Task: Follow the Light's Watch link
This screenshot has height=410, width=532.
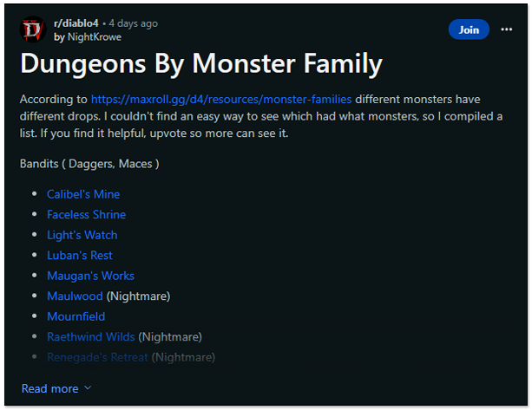Action: pos(82,235)
